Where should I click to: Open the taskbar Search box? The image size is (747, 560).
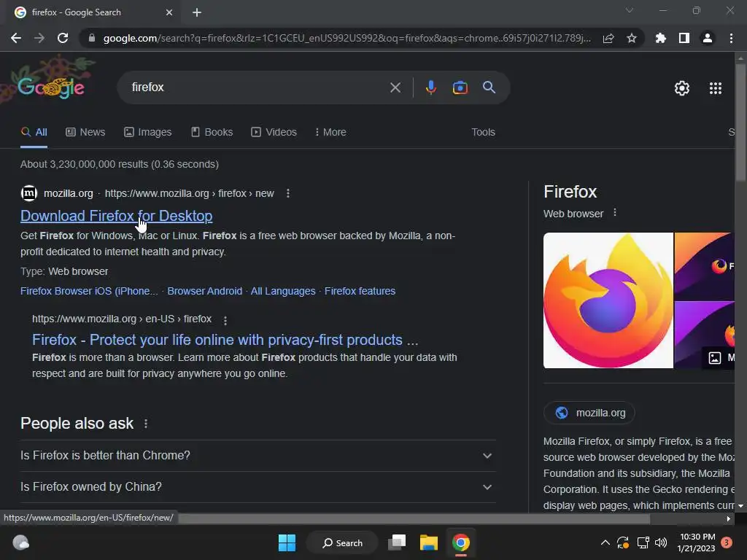click(x=343, y=542)
